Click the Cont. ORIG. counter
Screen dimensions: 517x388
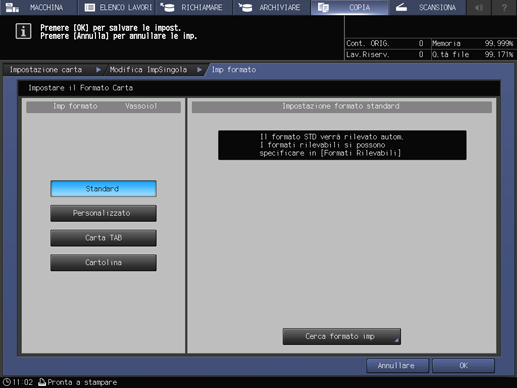[385, 44]
